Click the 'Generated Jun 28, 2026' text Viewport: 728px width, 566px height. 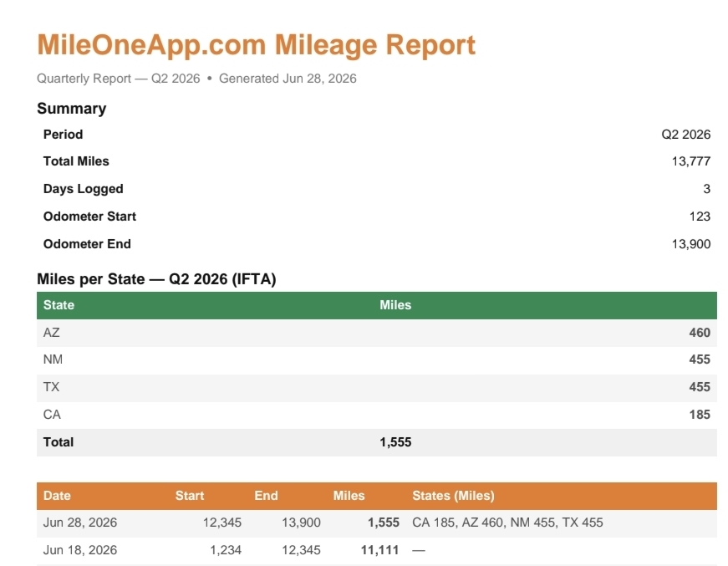[x=288, y=79]
